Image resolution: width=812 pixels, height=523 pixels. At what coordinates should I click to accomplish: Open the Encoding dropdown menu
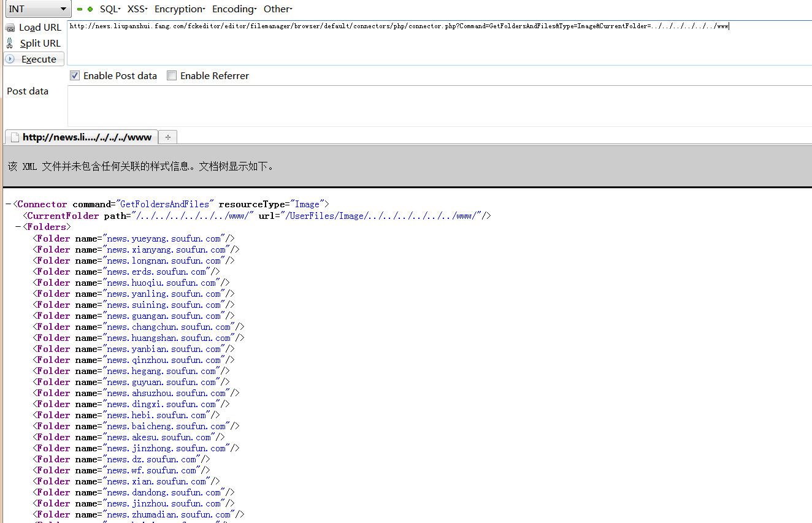click(234, 9)
